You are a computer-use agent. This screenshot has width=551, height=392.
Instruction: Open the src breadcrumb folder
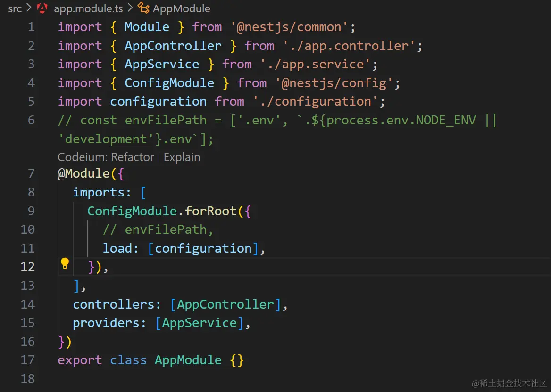coord(15,9)
